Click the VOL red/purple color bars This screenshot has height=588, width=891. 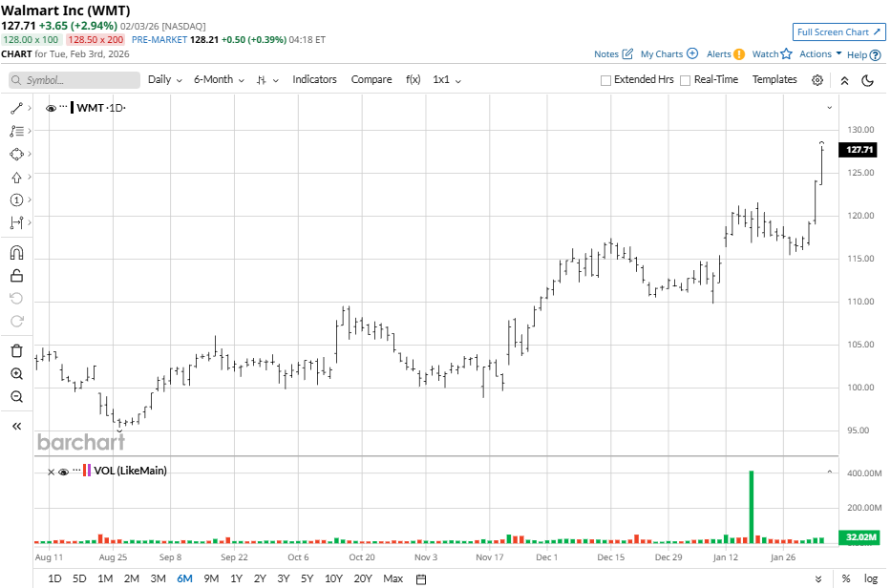click(87, 471)
